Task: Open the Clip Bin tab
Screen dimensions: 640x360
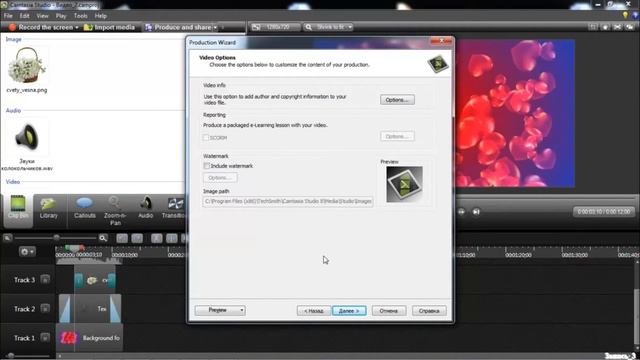Action: (x=18, y=211)
